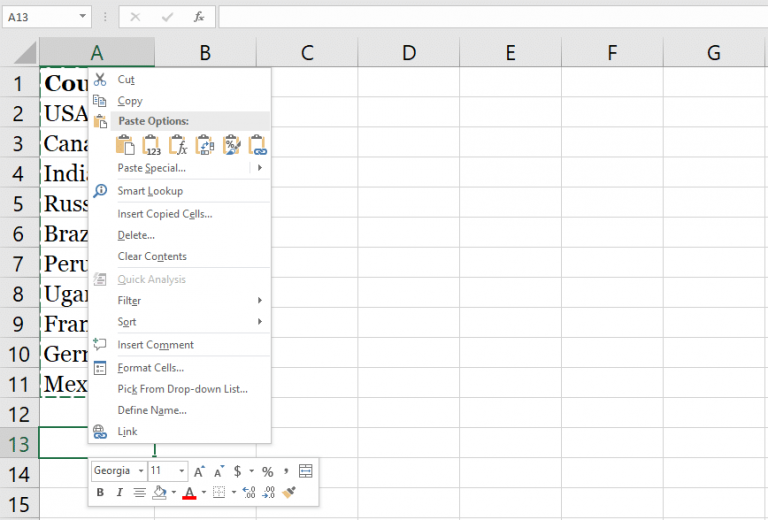Click the Format Painter brush icon
The height and width of the screenshot is (520, 768).
(x=289, y=492)
